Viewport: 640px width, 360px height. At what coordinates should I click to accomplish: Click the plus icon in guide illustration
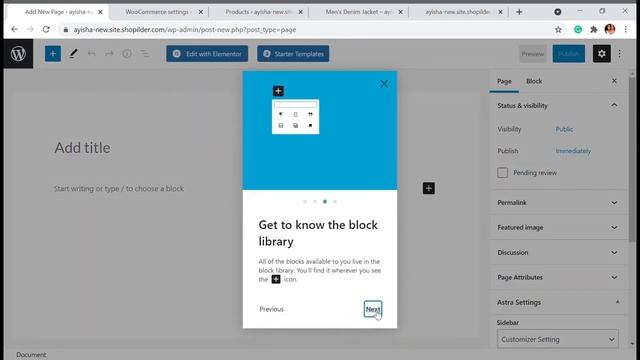click(x=278, y=91)
